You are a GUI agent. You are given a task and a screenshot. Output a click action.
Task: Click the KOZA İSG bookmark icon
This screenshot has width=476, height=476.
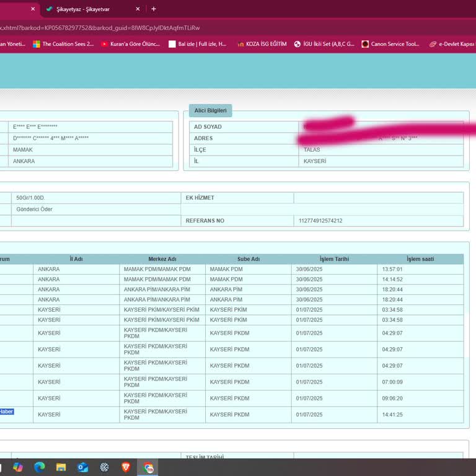tap(240, 45)
